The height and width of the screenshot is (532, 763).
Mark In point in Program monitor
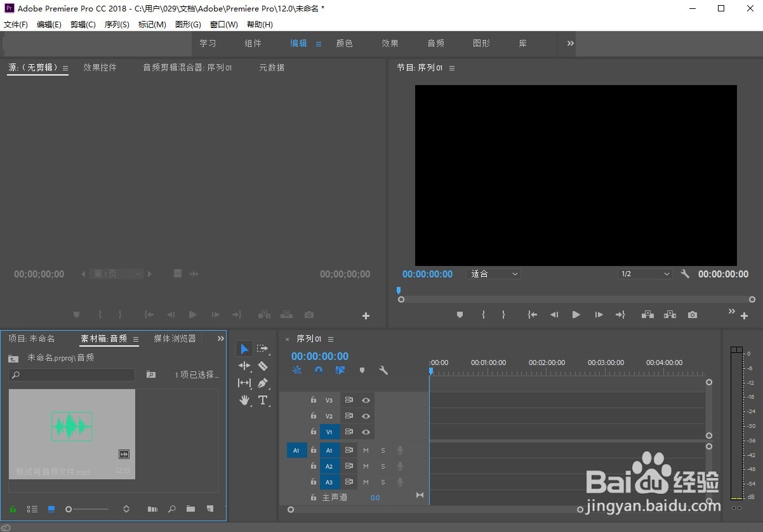pyautogui.click(x=484, y=314)
